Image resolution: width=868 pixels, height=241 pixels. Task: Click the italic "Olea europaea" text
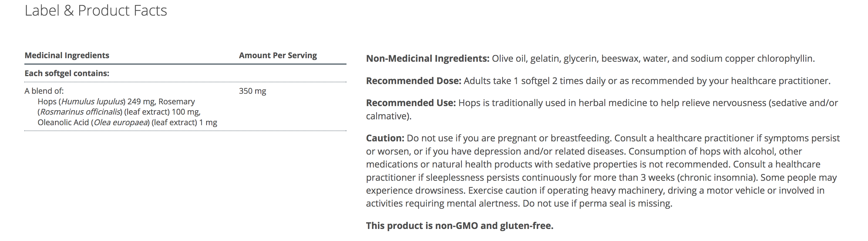[x=121, y=122]
